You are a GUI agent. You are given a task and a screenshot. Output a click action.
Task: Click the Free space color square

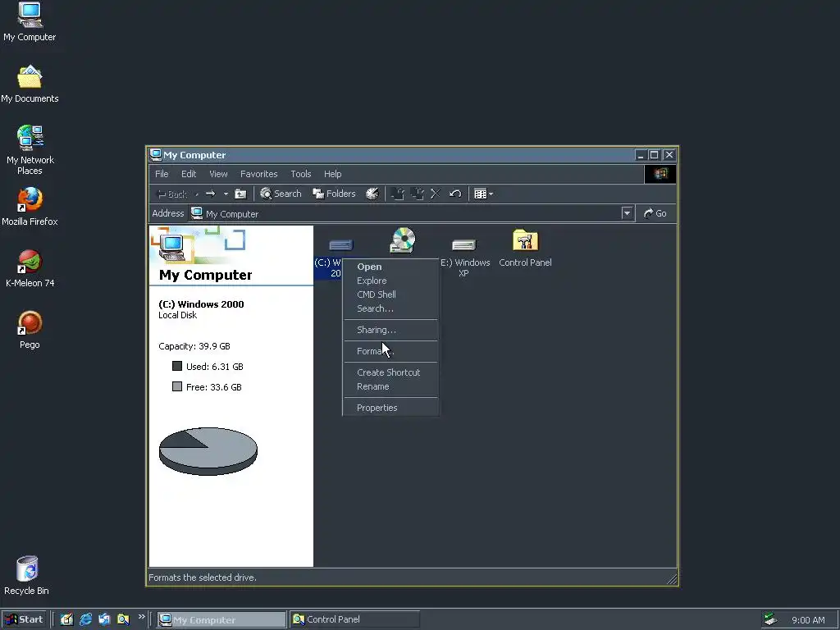(177, 386)
